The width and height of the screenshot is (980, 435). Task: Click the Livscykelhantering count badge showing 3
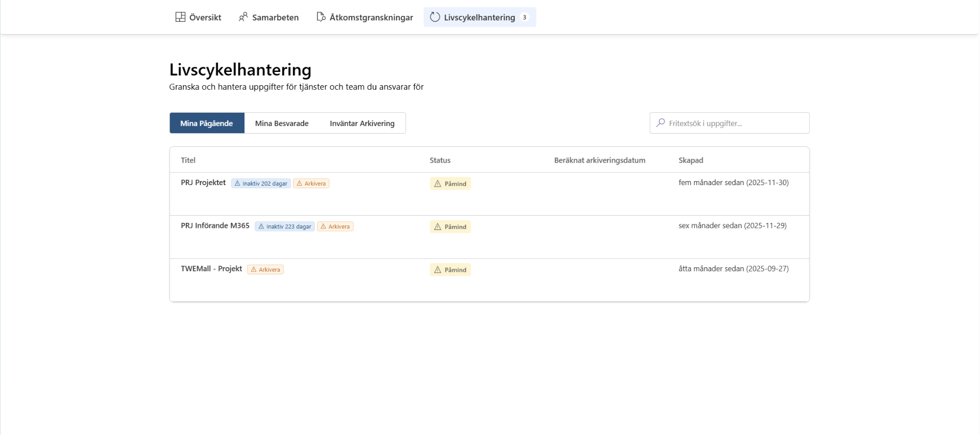coord(524,17)
